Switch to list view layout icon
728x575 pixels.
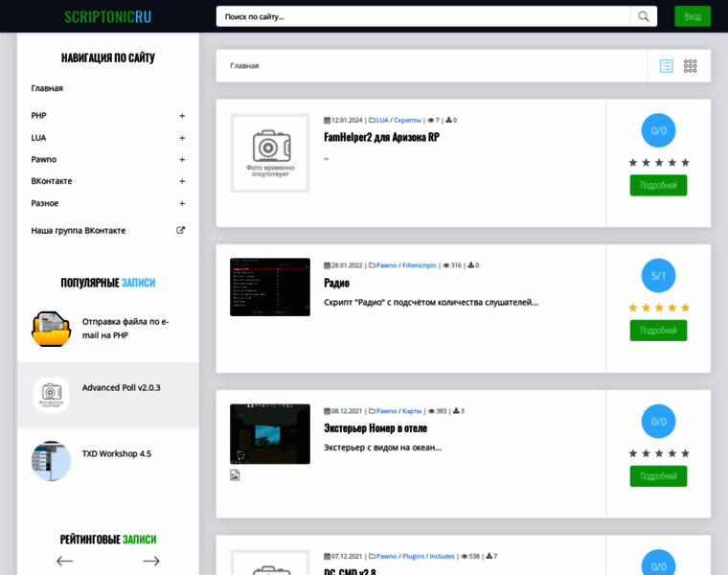pos(667,66)
